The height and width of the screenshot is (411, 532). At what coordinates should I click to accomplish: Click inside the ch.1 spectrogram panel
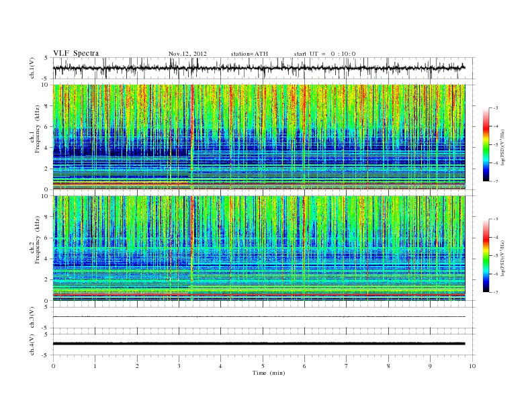click(x=259, y=137)
